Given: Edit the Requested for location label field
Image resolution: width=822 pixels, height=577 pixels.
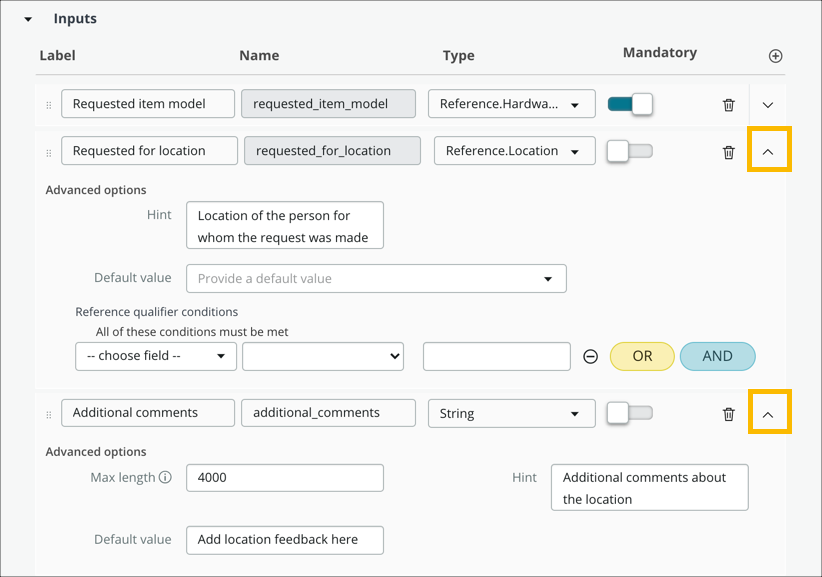Looking at the screenshot, I should coord(149,151).
